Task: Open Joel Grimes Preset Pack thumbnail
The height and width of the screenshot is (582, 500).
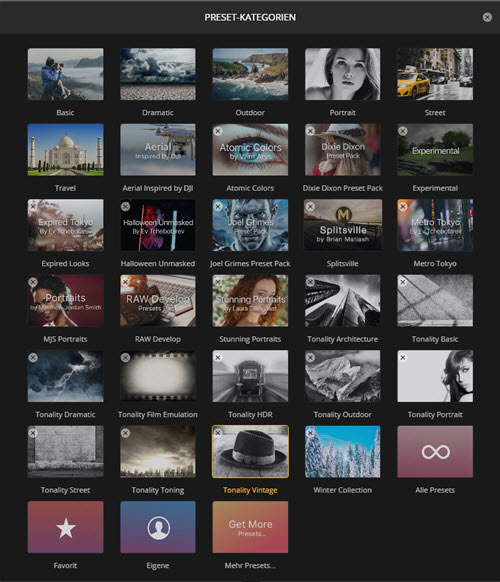Action: [x=250, y=225]
